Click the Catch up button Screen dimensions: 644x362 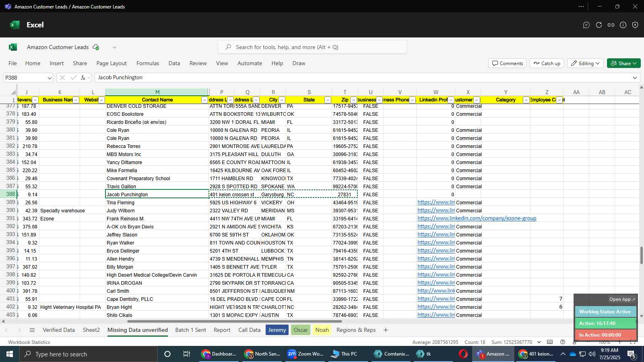click(x=547, y=64)
